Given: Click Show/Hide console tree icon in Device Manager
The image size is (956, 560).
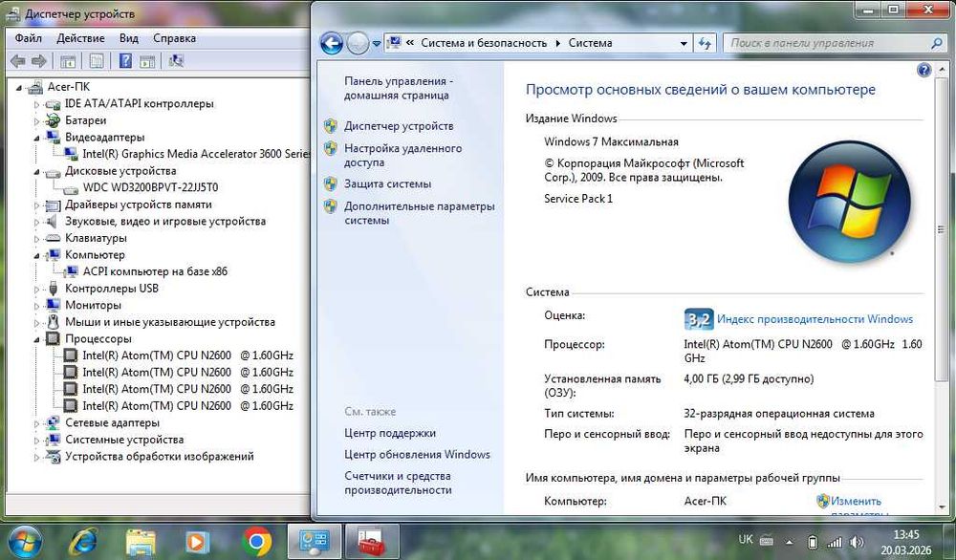Looking at the screenshot, I should pos(68,61).
